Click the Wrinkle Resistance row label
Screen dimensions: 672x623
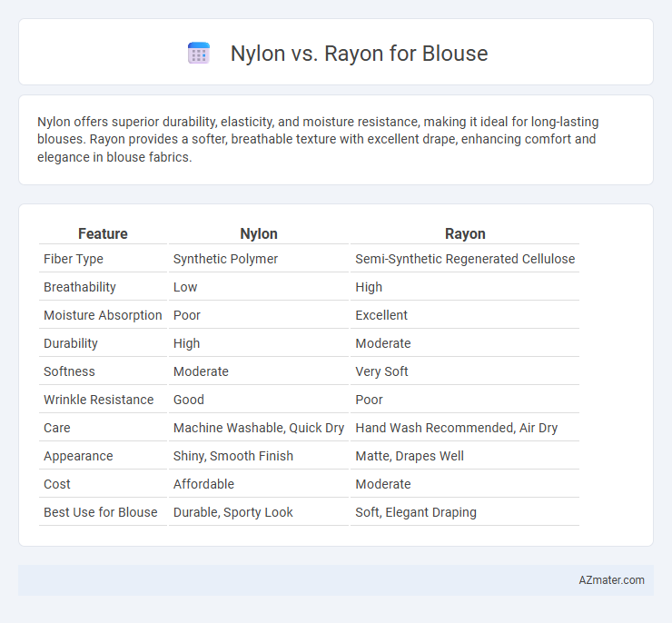(x=99, y=400)
